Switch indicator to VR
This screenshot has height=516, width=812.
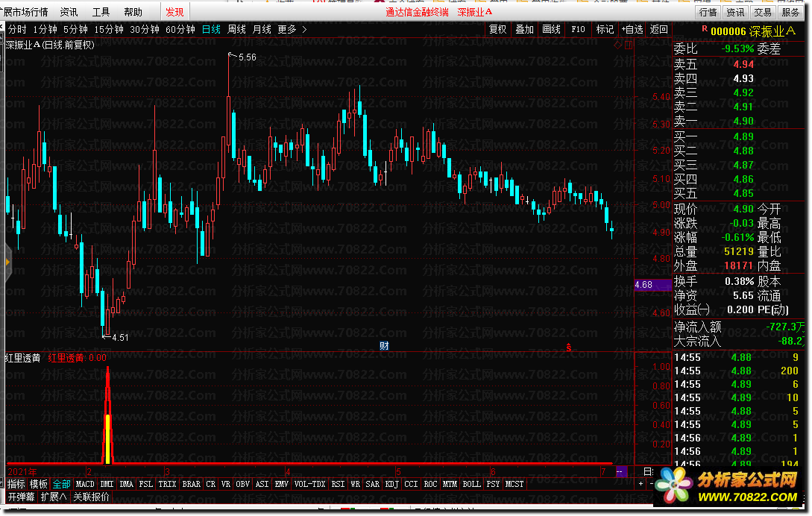(x=226, y=484)
